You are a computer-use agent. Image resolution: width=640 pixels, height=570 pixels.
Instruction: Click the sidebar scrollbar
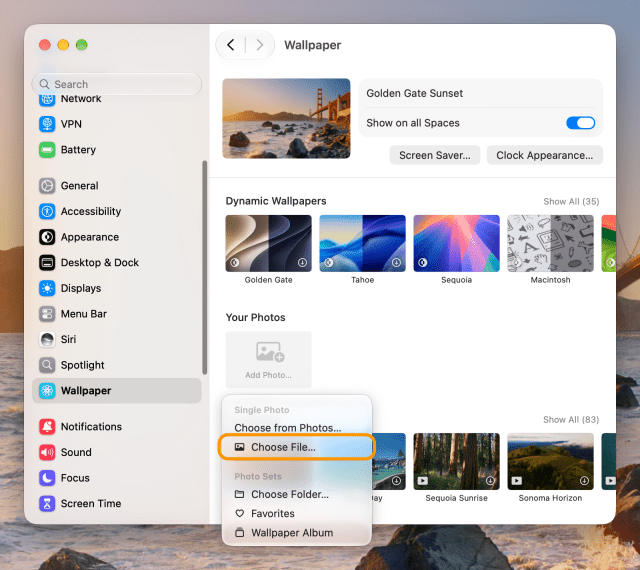click(x=204, y=267)
